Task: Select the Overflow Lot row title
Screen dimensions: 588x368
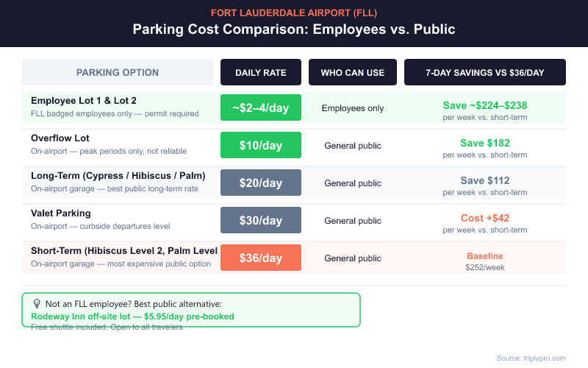Action: coord(60,138)
